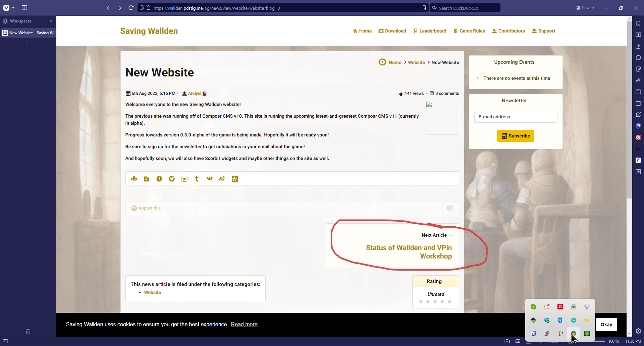The image size is (644, 346).
Task: Open the Notes panel in sidebar
Action: (638, 69)
